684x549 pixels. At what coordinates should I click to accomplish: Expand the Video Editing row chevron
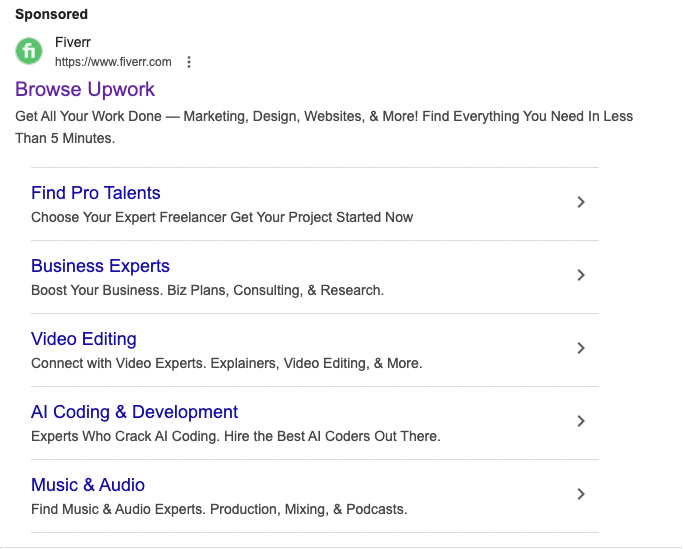581,348
